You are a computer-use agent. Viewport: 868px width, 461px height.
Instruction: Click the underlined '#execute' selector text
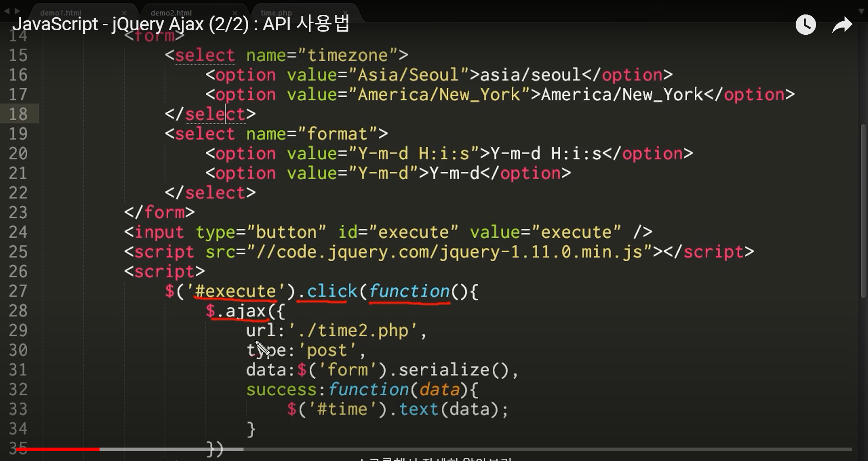(x=235, y=291)
